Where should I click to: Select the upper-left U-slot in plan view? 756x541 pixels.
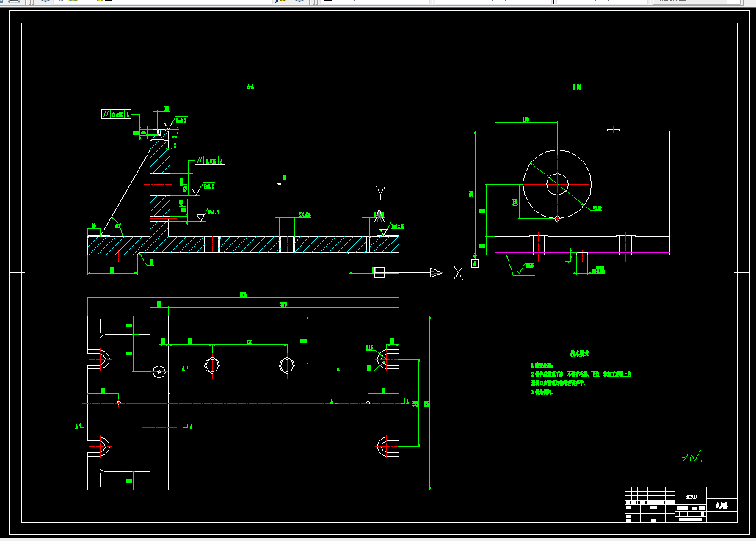pyautogui.click(x=99, y=359)
